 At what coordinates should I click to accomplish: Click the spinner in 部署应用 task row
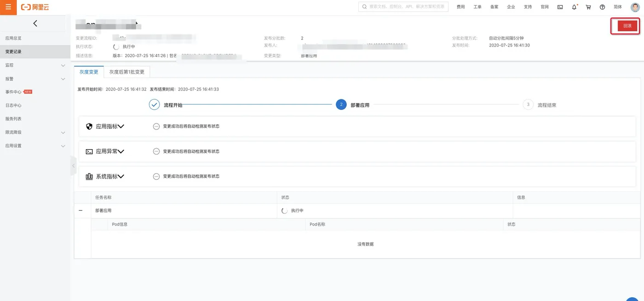[x=284, y=211]
